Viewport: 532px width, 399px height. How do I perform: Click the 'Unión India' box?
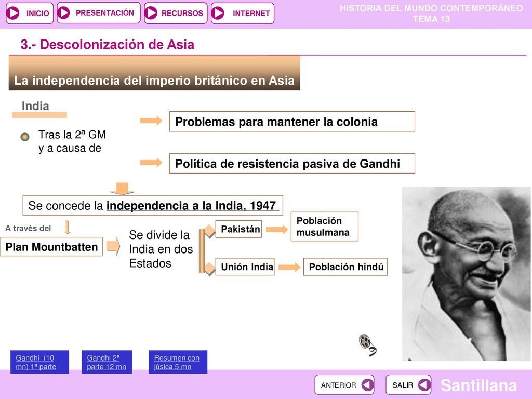pyautogui.click(x=245, y=267)
